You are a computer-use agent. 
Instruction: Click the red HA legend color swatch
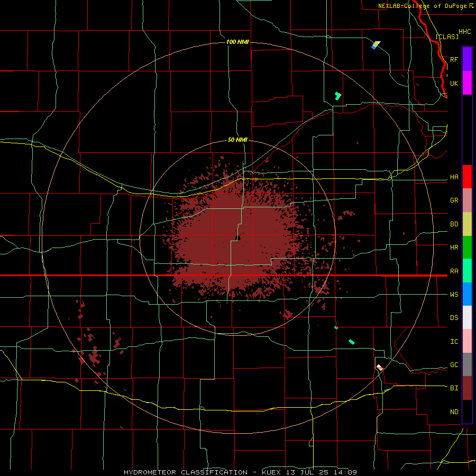coord(467,177)
